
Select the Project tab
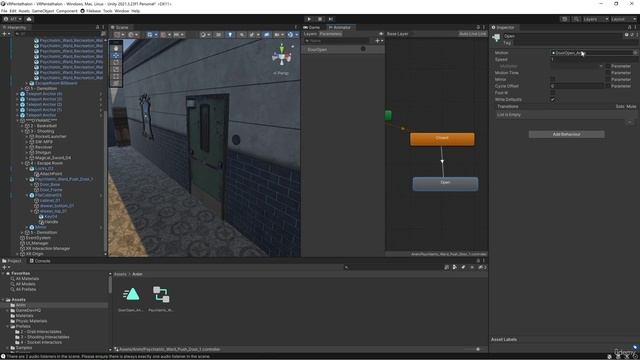[x=13, y=261]
